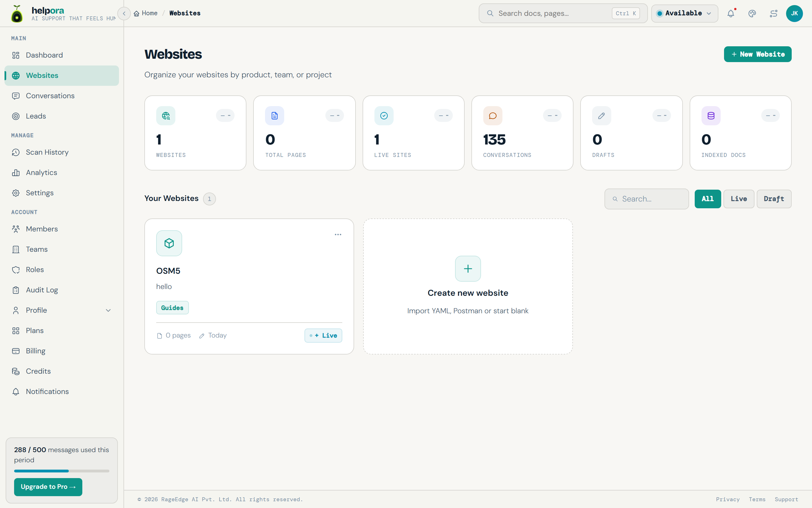Open the three-dot menu on OSM5 card
Viewport: 812px width, 508px height.
click(x=338, y=235)
